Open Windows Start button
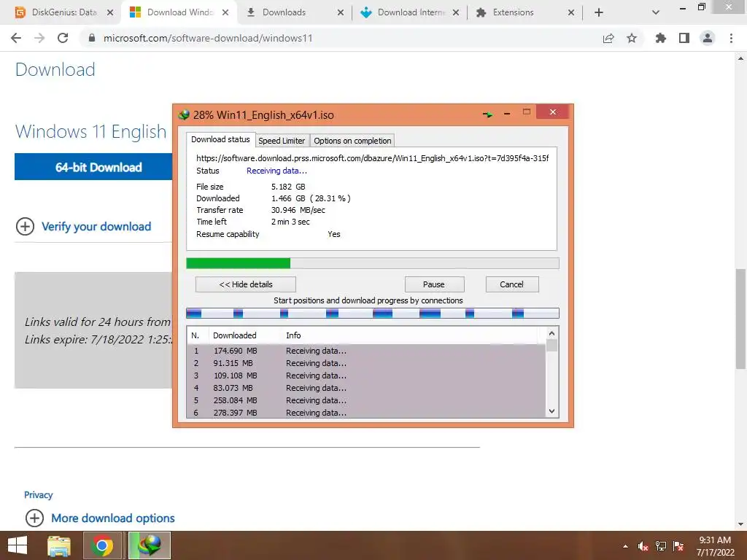This screenshot has width=747, height=560. click(x=18, y=545)
